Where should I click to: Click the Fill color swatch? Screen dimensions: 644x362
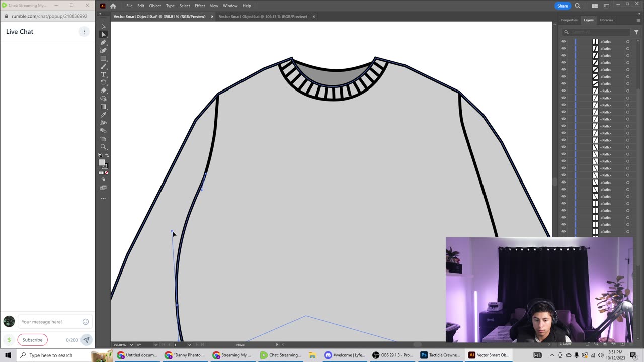click(102, 163)
